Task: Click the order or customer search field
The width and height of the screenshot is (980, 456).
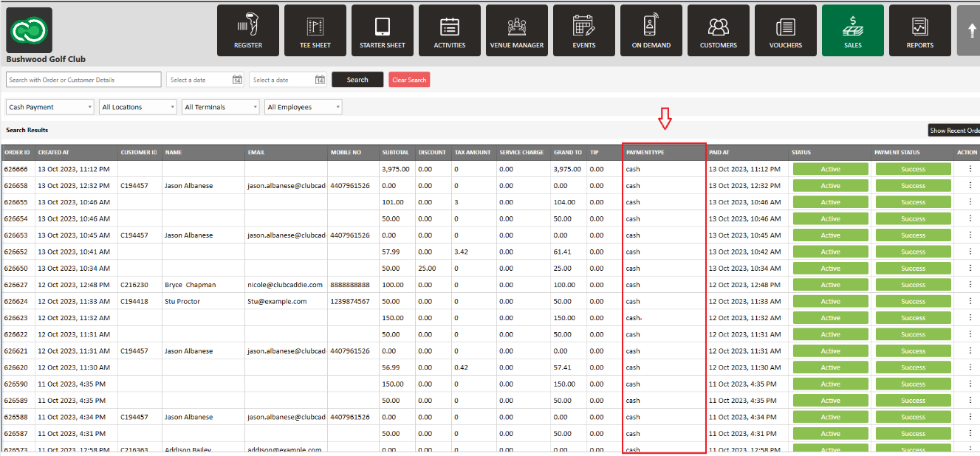Action: pyautogui.click(x=83, y=80)
